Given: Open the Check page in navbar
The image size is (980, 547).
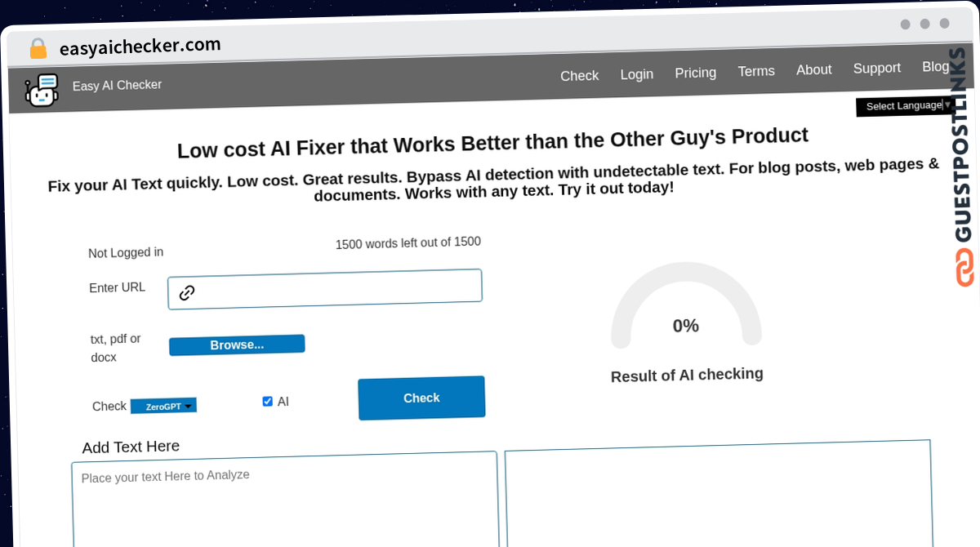Looking at the screenshot, I should [x=580, y=75].
